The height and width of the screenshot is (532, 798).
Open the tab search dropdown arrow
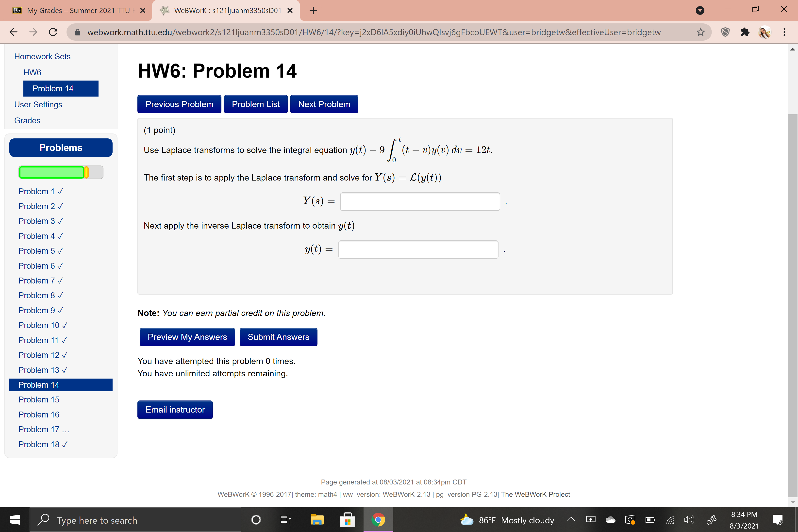pos(700,11)
